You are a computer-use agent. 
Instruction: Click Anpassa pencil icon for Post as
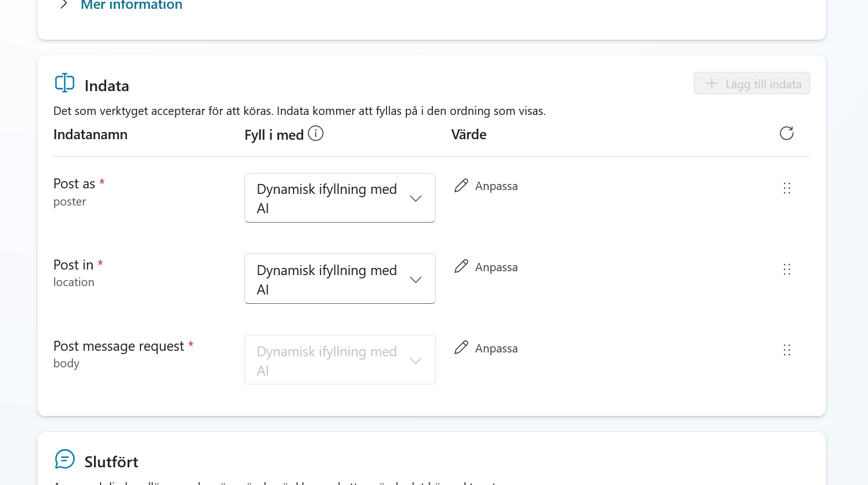(461, 186)
